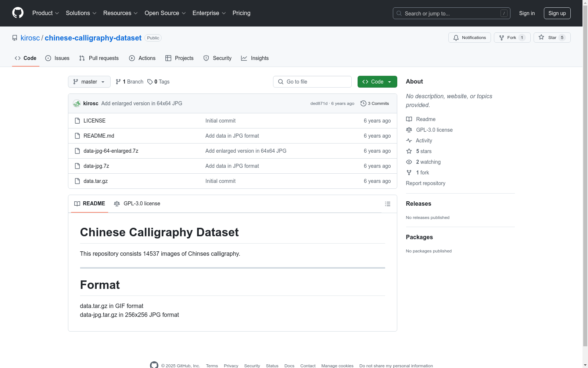This screenshot has height=368, width=588.
Task: Expand the Solutions menu
Action: [81, 13]
